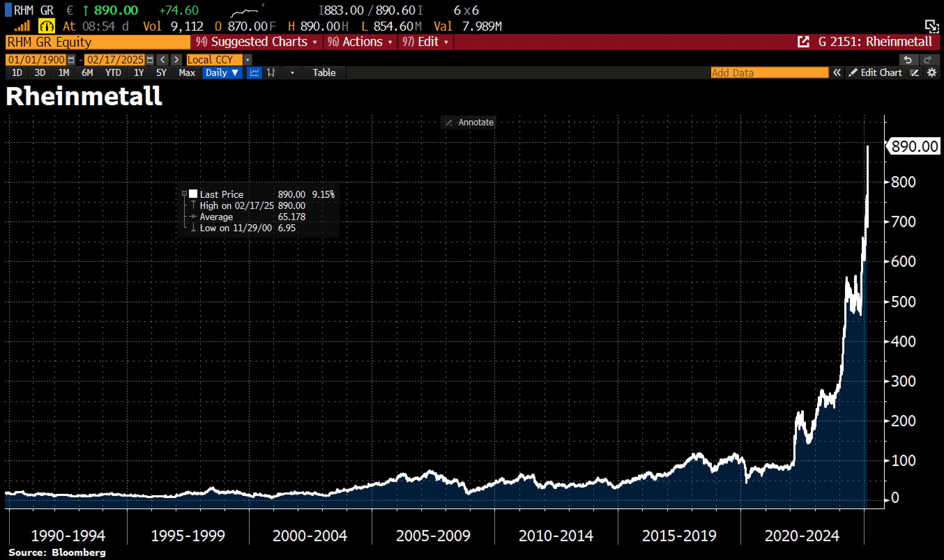Image resolution: width=944 pixels, height=560 pixels.
Task: Toggle Last Price legend series square
Action: pyautogui.click(x=193, y=194)
